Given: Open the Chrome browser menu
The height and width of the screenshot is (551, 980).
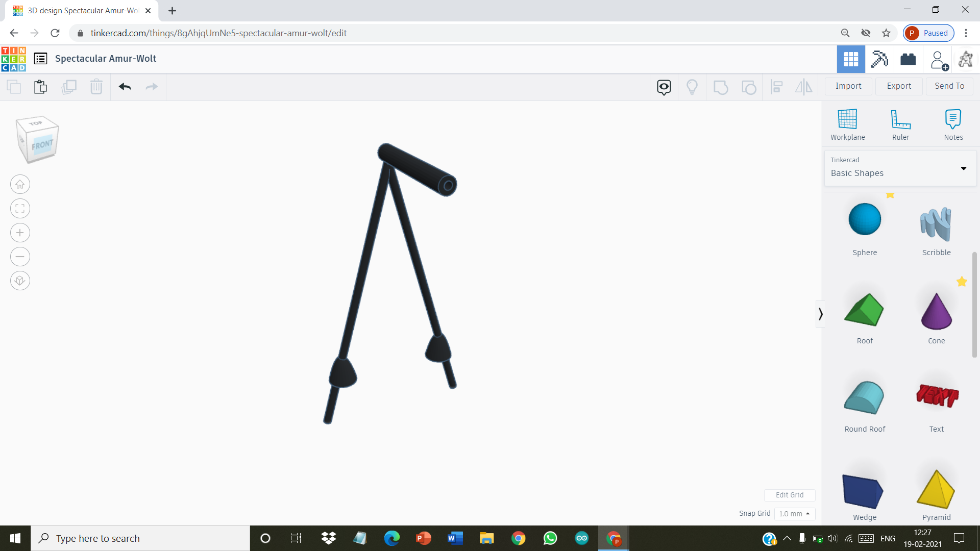Looking at the screenshot, I should [x=966, y=33].
